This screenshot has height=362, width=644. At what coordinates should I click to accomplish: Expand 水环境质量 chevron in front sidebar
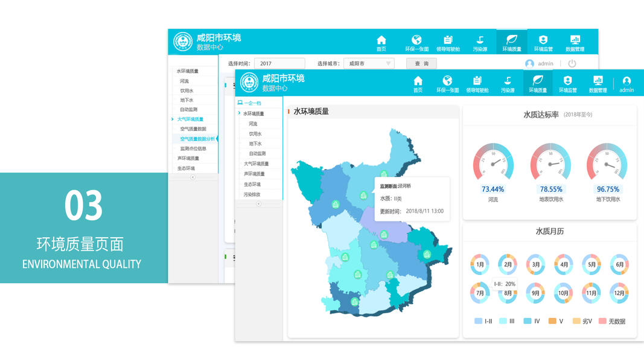tap(240, 113)
